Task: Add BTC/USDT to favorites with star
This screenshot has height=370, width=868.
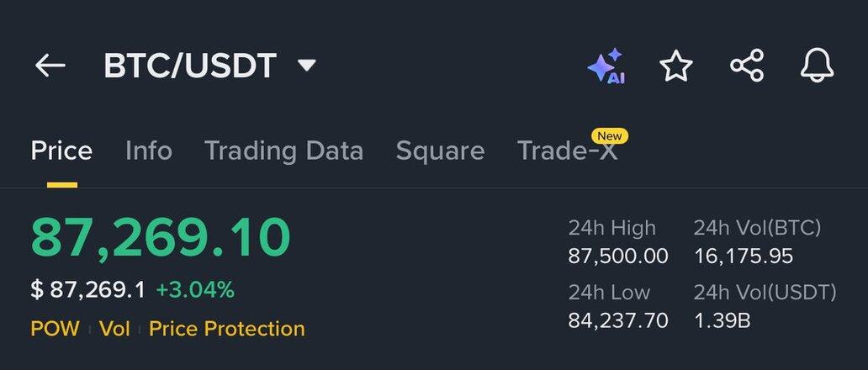Action: point(676,66)
